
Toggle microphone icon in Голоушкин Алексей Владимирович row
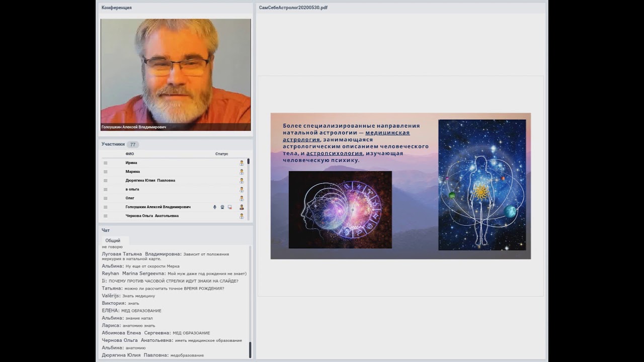(215, 207)
